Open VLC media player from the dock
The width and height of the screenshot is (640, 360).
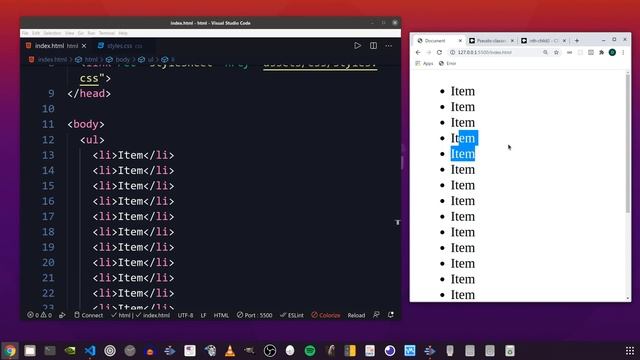(230, 351)
